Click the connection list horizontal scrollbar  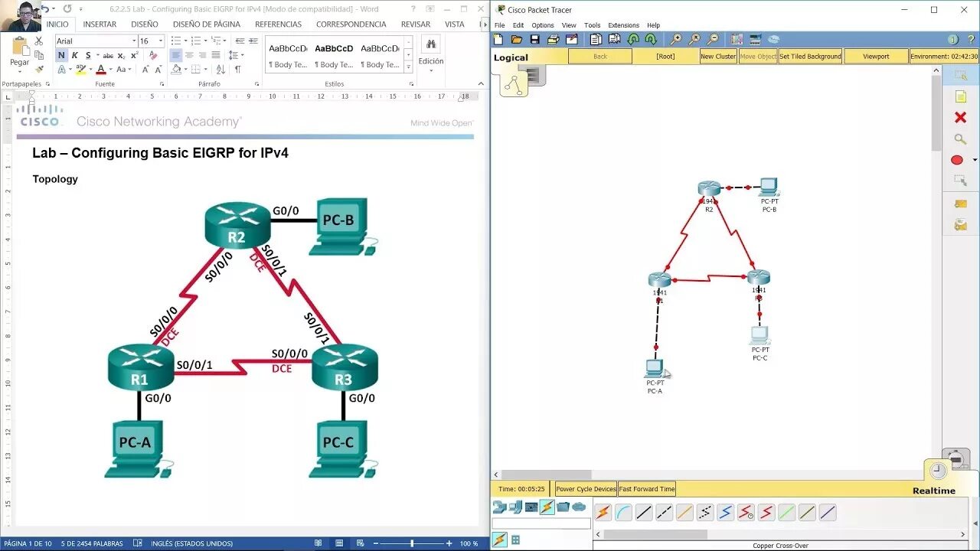[655, 534]
